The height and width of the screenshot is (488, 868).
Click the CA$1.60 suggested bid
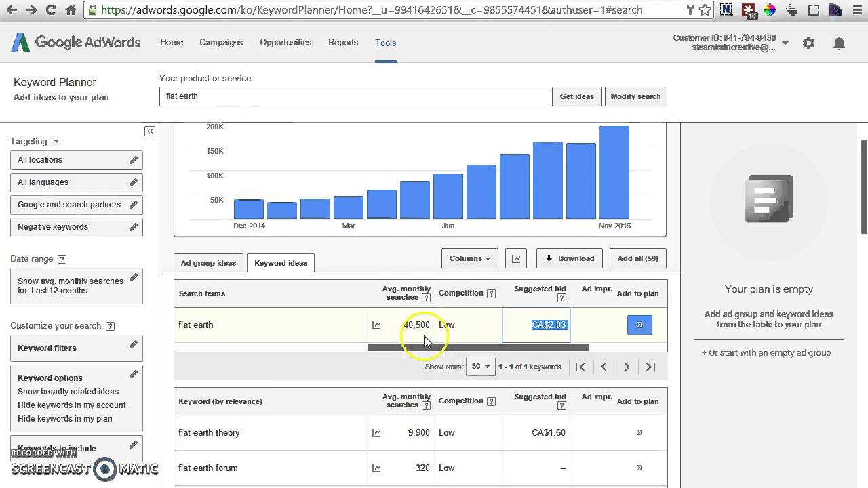pyautogui.click(x=549, y=432)
